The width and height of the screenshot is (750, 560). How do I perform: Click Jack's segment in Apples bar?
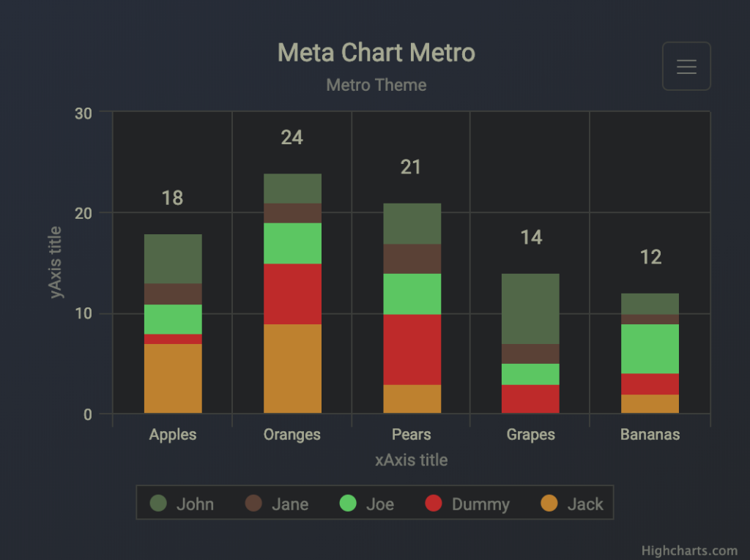click(173, 378)
